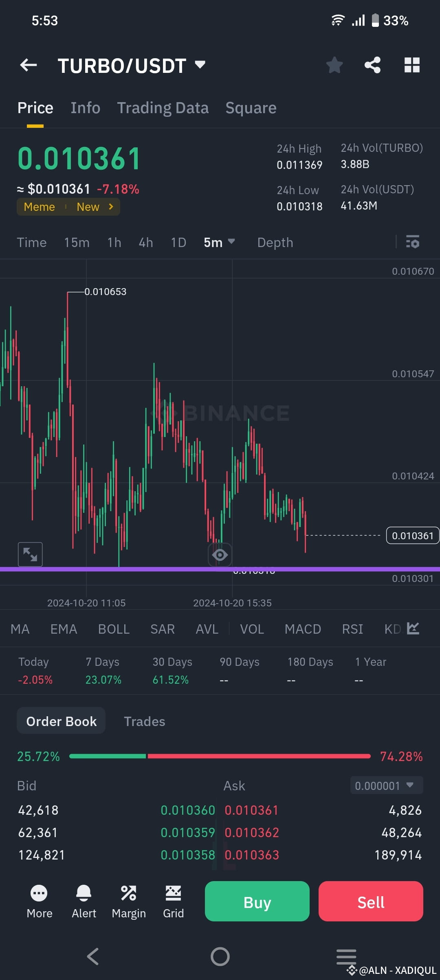The width and height of the screenshot is (440, 980).
Task: Toggle the EMA indicator
Action: 64,629
